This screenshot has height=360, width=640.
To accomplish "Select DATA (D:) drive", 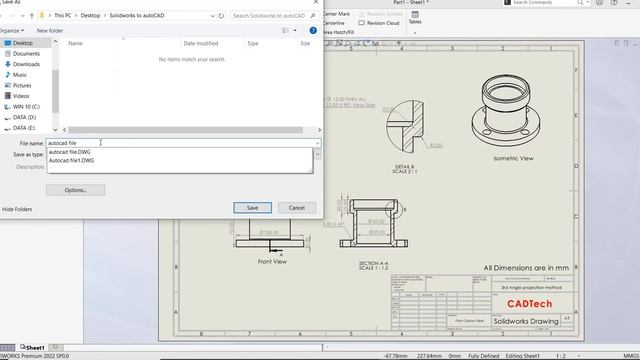I will coord(25,117).
